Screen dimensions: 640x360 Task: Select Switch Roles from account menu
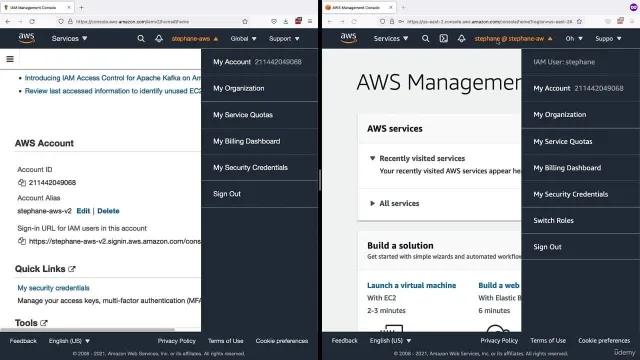[x=553, y=220]
